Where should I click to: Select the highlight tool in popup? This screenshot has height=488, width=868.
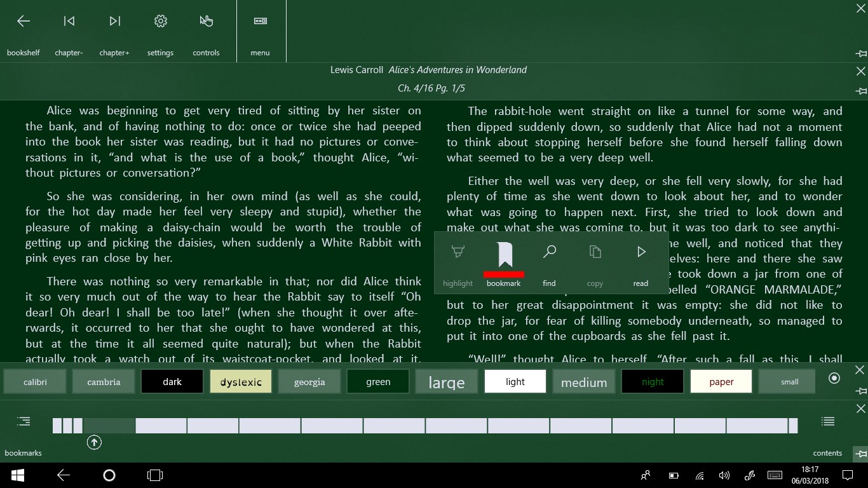[x=458, y=264]
